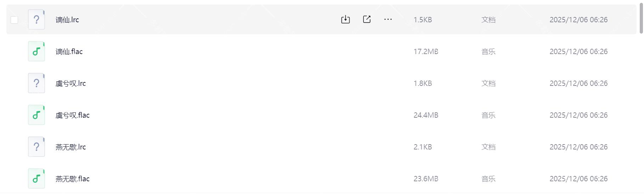Click the 虞兮叹.lrc file icon

(x=36, y=83)
